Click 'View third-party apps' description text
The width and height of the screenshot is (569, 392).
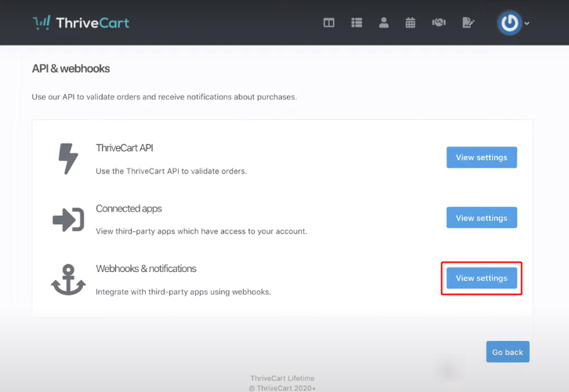tap(201, 231)
